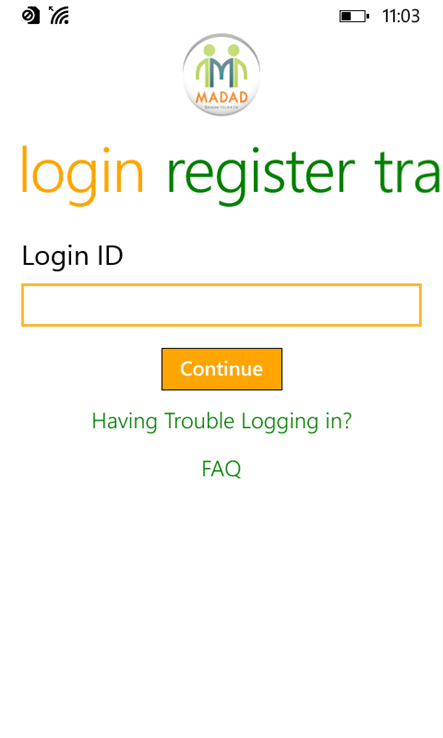Image resolution: width=443 pixels, height=738 pixels.
Task: Select the orange login pivot tab
Action: (82, 174)
